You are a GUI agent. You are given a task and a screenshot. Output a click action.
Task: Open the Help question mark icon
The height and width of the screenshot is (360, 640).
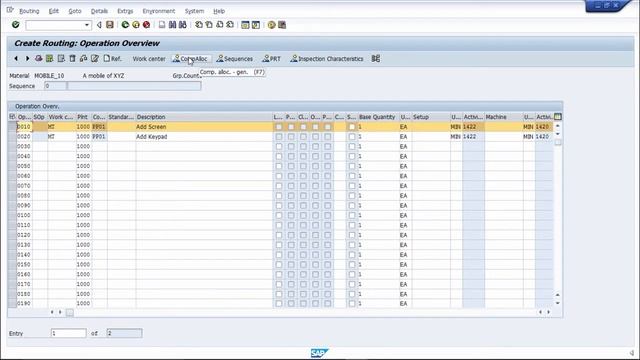(x=271, y=25)
